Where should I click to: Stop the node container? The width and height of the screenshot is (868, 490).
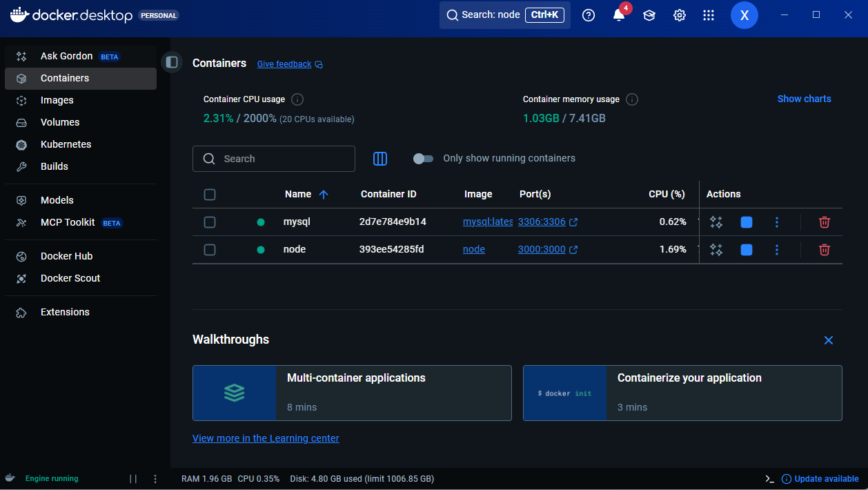click(x=747, y=250)
